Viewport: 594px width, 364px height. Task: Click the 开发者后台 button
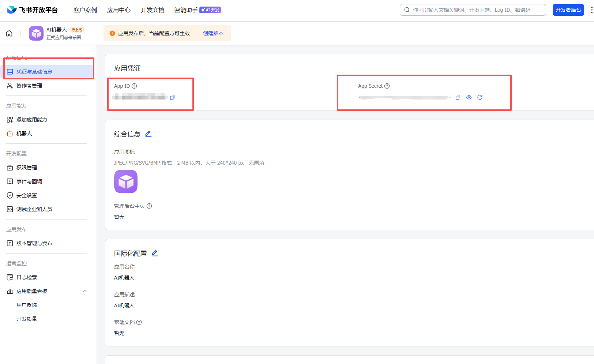(x=568, y=10)
